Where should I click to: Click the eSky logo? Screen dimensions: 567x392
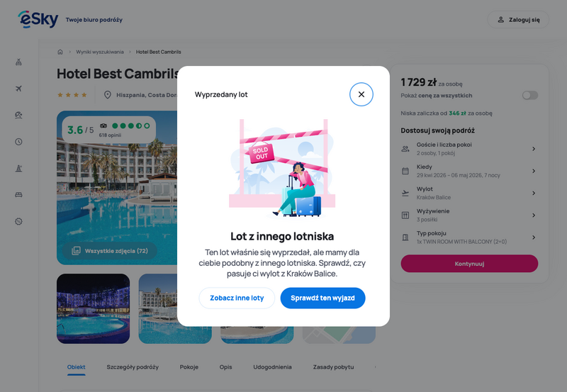pyautogui.click(x=38, y=19)
